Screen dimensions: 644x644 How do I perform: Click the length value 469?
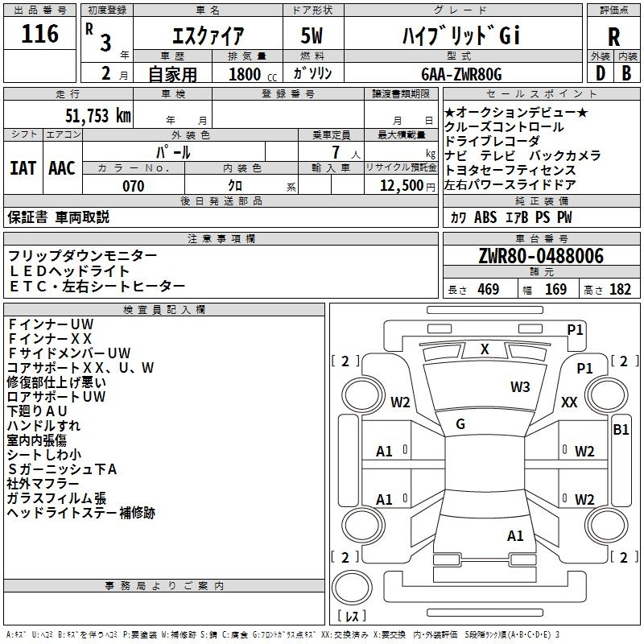point(489,289)
